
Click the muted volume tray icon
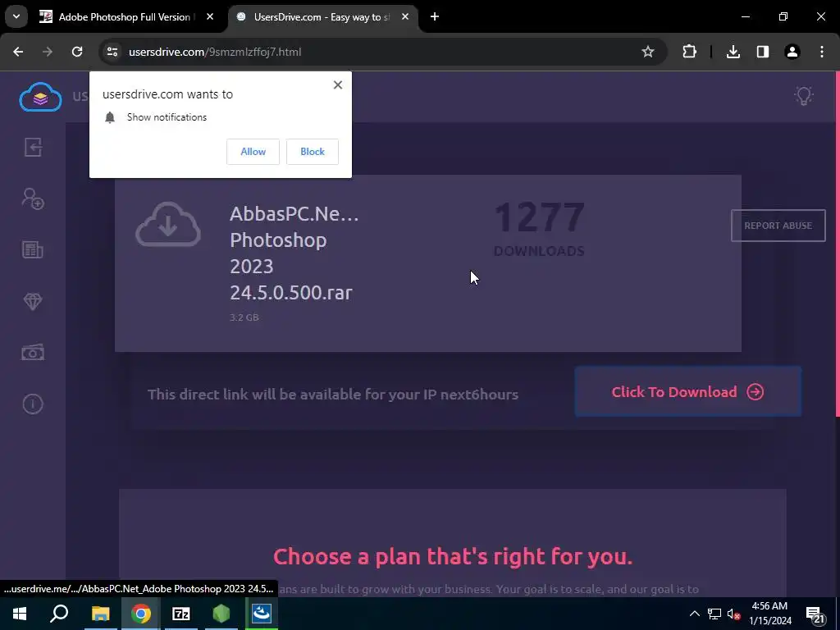(x=733, y=614)
